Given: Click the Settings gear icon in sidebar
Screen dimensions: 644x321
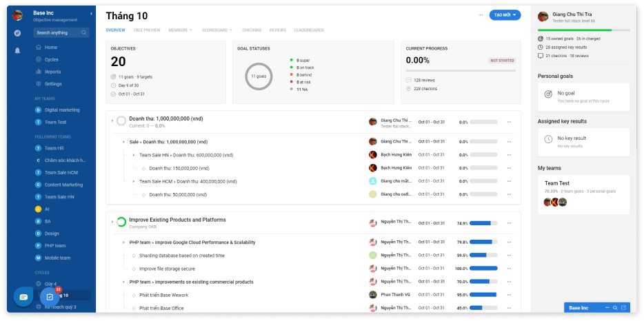Looking at the screenshot, I should [x=38, y=84].
